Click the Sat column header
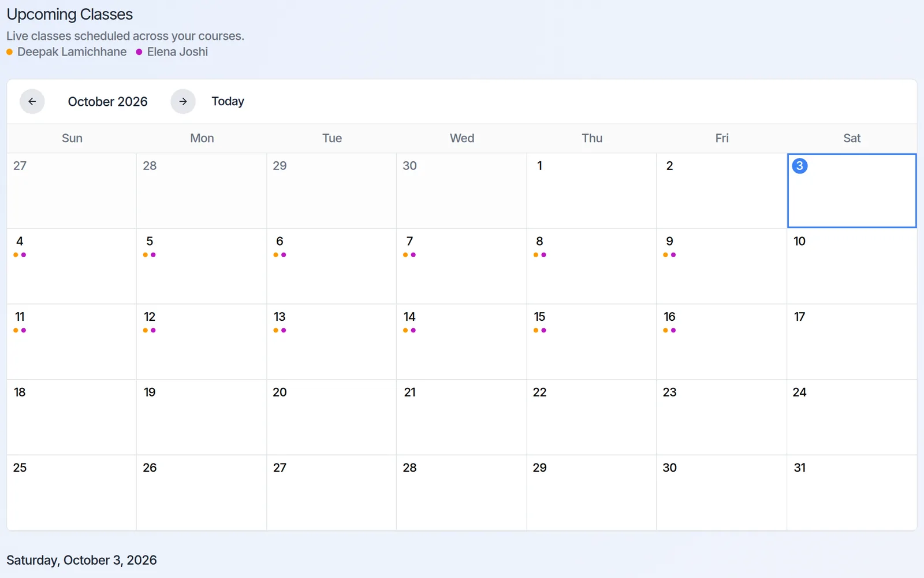The image size is (924, 578). click(852, 138)
